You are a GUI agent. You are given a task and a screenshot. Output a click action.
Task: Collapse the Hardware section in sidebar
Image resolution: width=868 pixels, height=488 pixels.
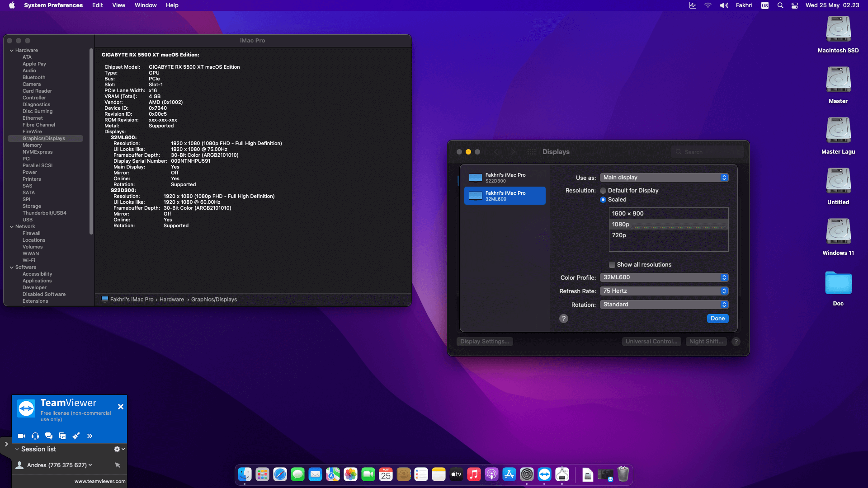11,51
